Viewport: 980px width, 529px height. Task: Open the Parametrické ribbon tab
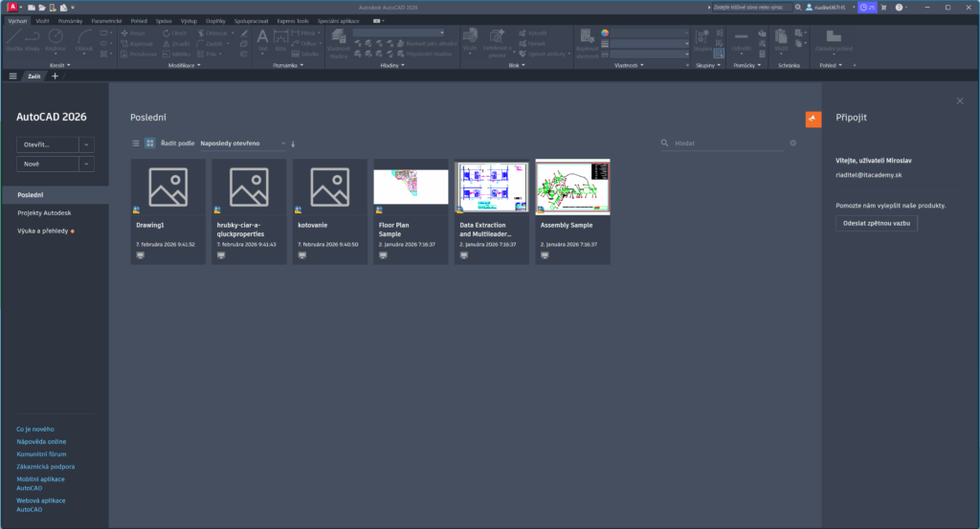tap(106, 21)
